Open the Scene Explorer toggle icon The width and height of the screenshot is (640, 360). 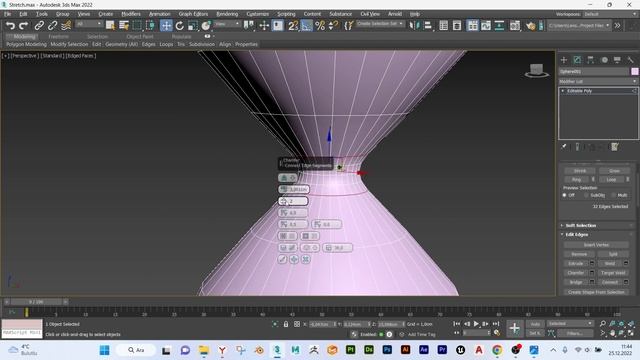(x=444, y=26)
